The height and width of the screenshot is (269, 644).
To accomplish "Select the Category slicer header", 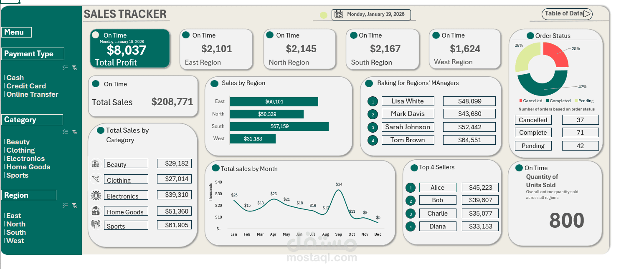I will 32,120.
